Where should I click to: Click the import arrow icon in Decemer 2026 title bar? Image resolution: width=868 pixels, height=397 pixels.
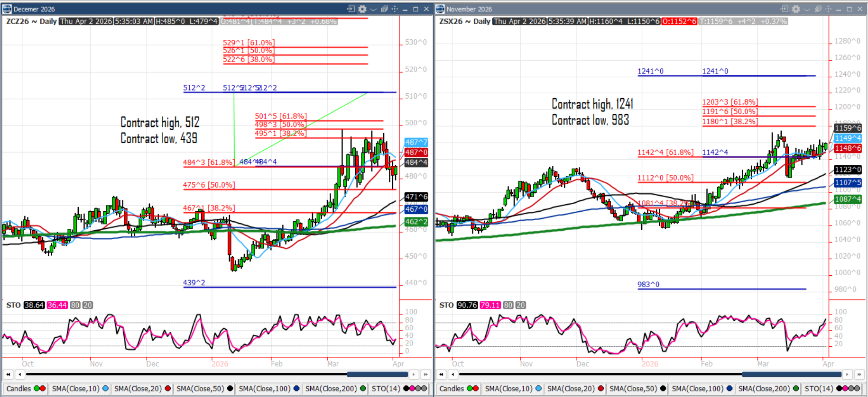coord(351,9)
